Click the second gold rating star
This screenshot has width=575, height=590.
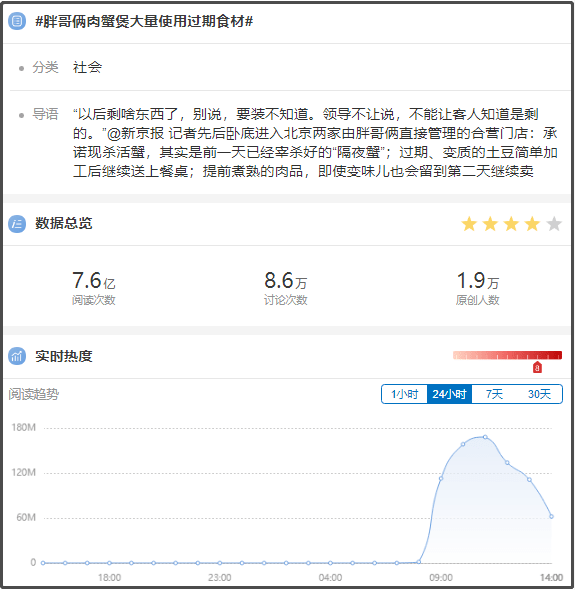point(490,224)
